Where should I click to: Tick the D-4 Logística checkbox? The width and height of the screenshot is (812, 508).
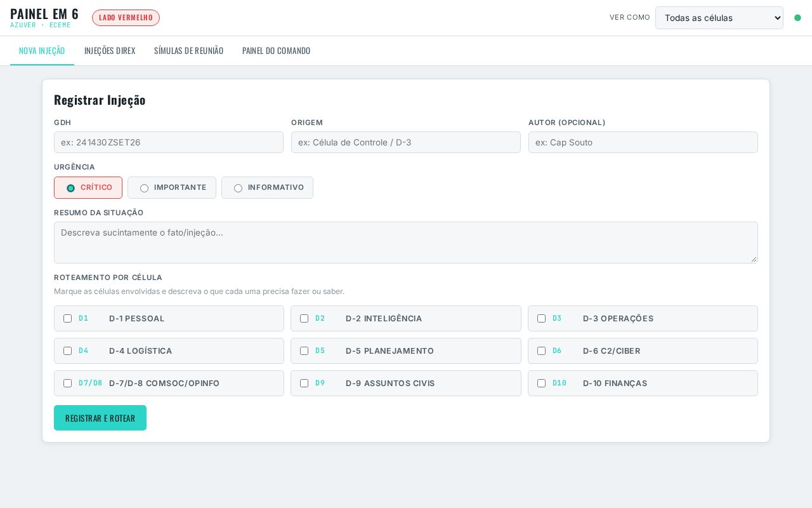pyautogui.click(x=67, y=351)
